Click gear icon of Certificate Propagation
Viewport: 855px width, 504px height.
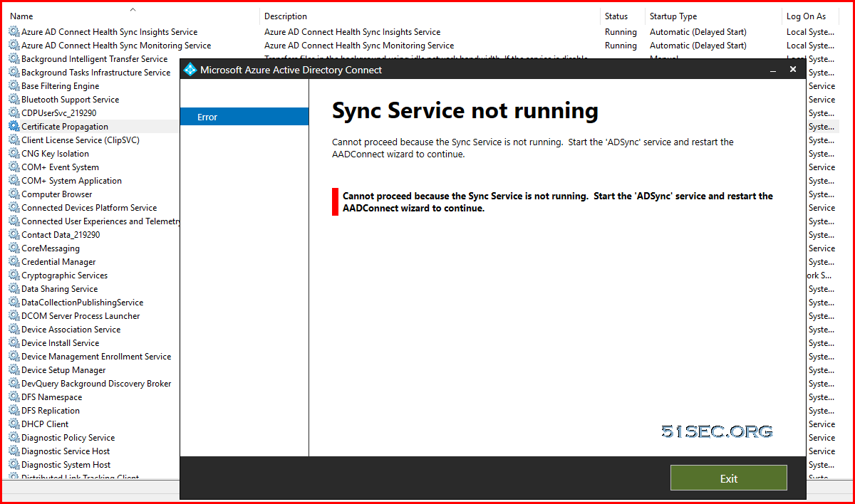tap(14, 127)
